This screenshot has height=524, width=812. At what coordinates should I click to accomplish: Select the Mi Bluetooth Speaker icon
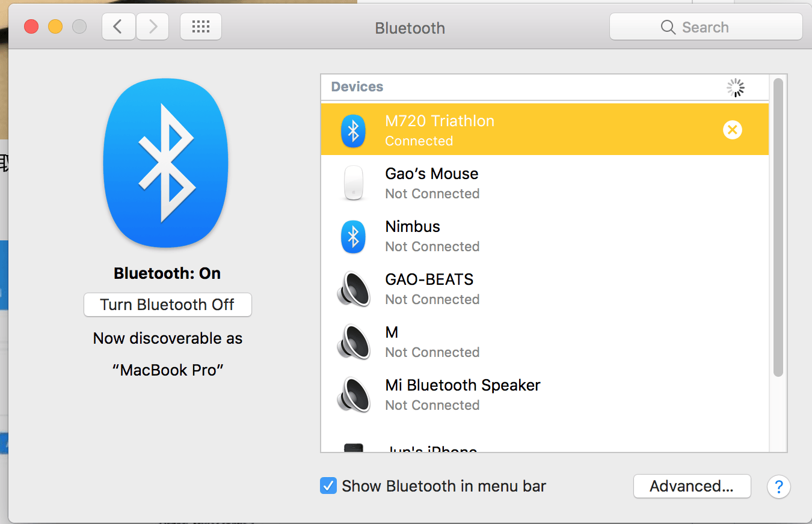[x=353, y=395]
